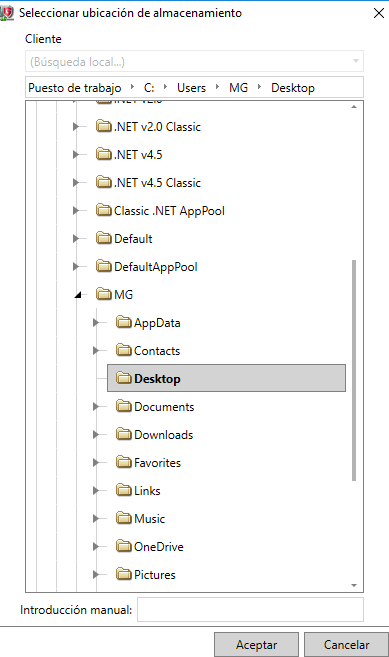Click the Classic .NET AppPool folder icon
389x657 pixels.
(x=104, y=210)
